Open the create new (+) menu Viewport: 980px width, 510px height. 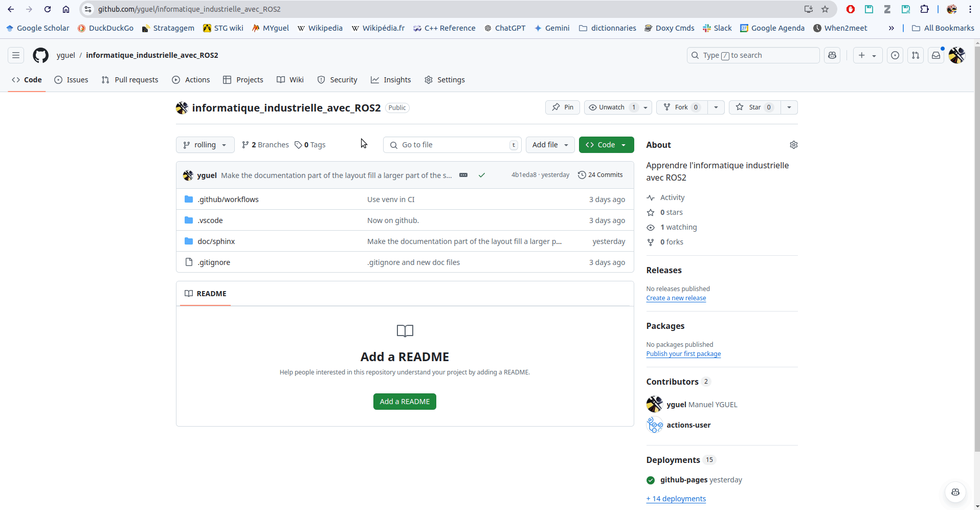pyautogui.click(x=866, y=55)
